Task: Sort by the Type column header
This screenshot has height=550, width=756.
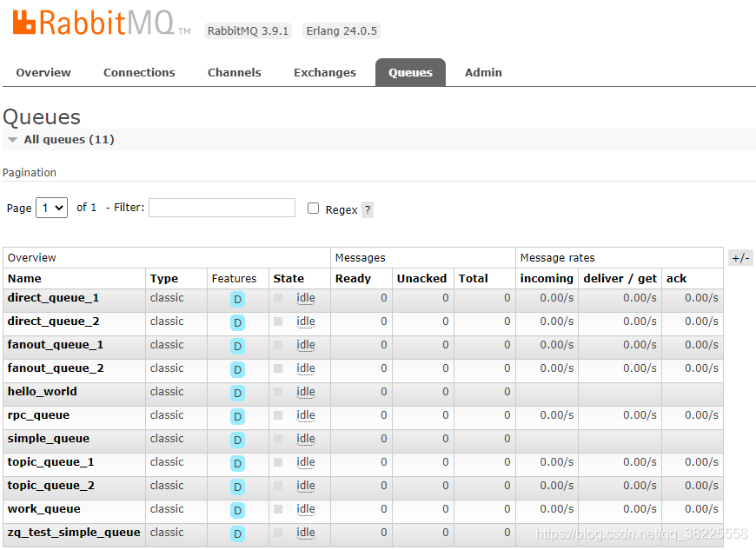Action: pyautogui.click(x=164, y=279)
